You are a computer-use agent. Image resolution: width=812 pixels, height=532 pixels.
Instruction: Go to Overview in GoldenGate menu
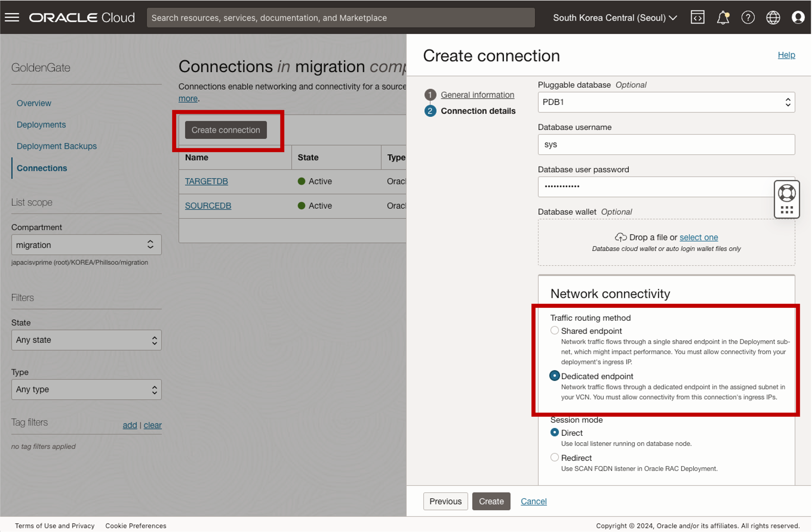(x=34, y=103)
